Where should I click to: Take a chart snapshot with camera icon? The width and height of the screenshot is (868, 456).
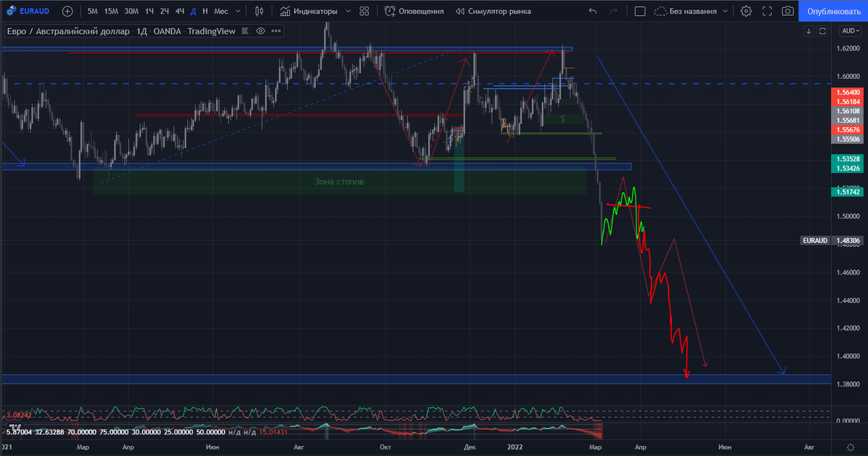pos(787,11)
